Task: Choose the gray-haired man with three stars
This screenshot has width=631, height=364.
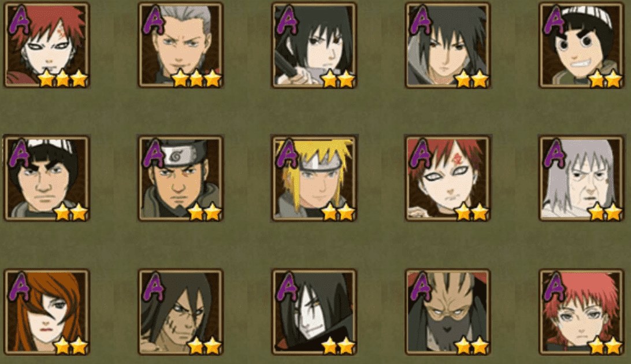Action: pos(180,44)
